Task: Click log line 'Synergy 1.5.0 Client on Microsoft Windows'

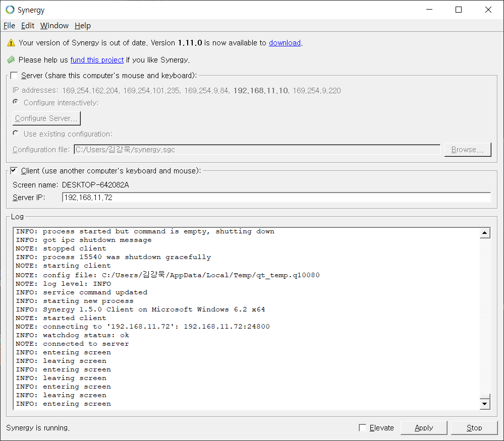Action: pyautogui.click(x=140, y=309)
